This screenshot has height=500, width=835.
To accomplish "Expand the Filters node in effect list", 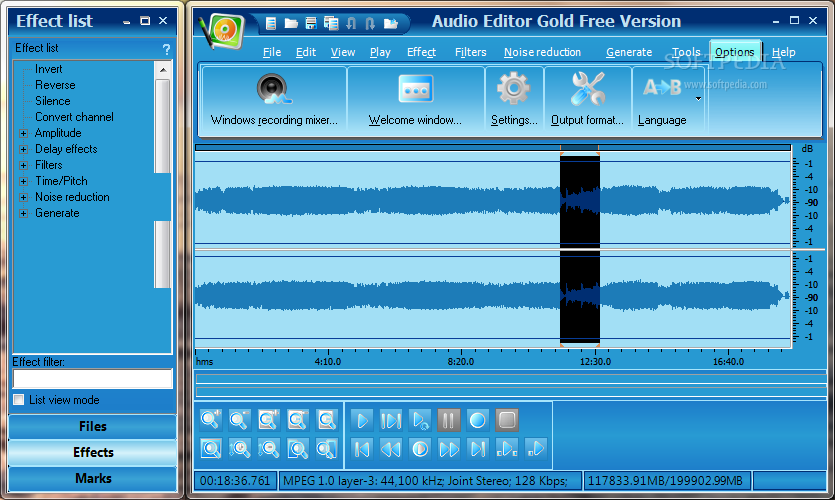I will point(23,165).
